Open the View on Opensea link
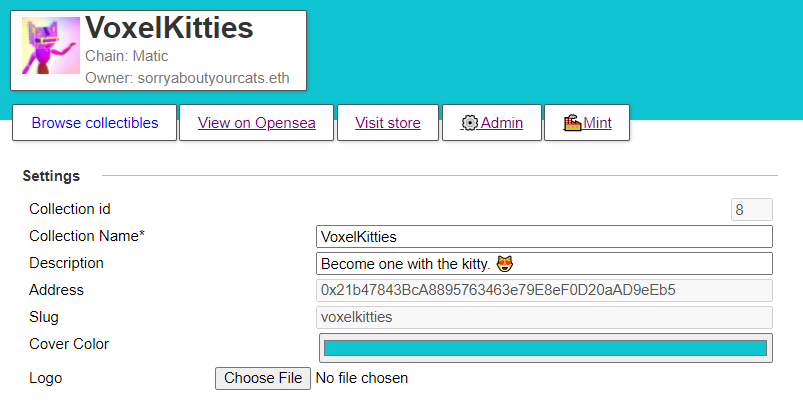Viewport: 803px width, 406px height. click(257, 123)
